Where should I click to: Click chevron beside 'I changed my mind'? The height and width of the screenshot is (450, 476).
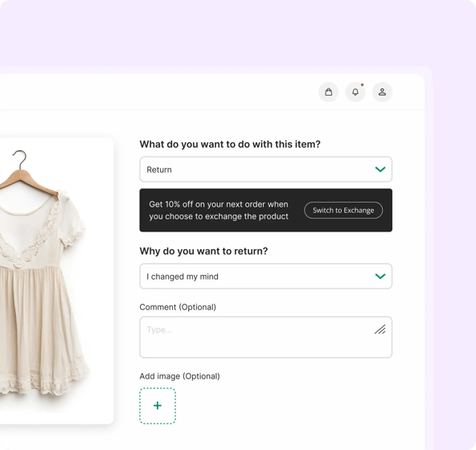click(380, 276)
